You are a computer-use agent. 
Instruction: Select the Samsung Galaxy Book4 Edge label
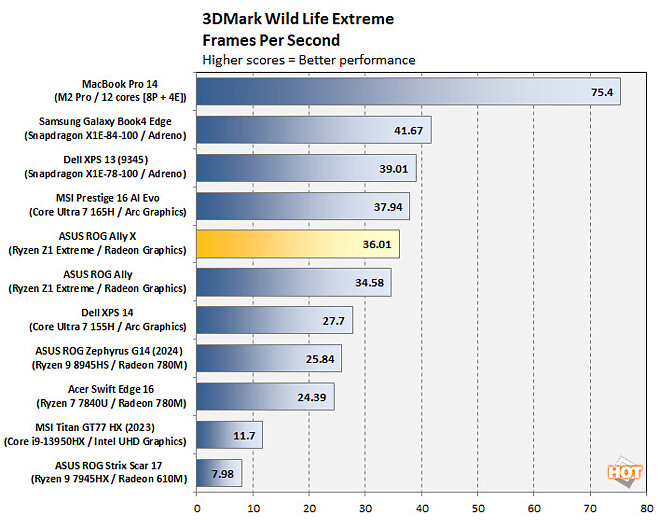pyautogui.click(x=105, y=128)
